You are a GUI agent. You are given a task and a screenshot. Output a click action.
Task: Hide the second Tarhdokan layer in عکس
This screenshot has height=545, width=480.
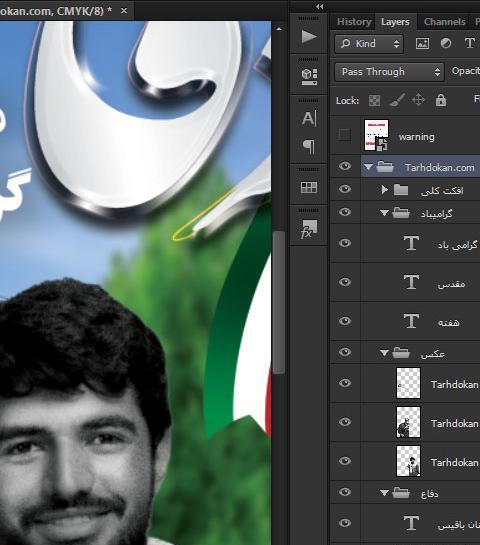345,422
